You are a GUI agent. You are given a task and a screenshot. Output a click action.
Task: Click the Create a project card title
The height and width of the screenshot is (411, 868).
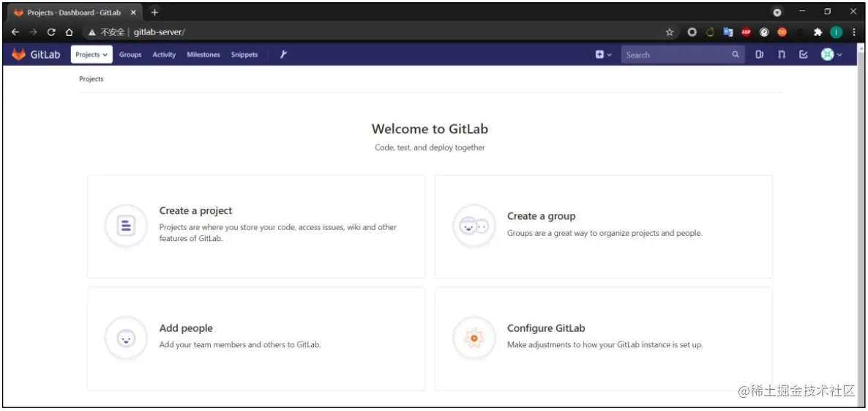click(x=195, y=210)
